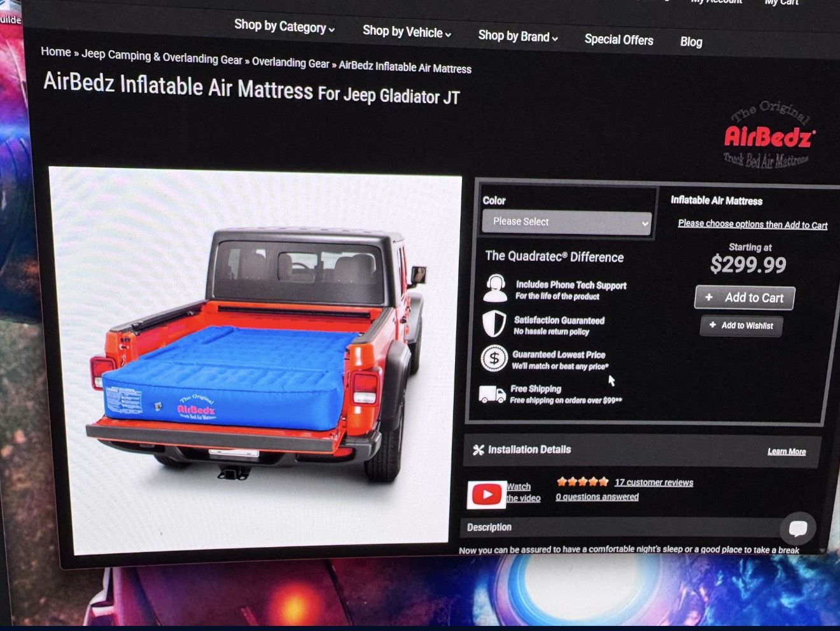
Task: Click the AirBedz brand logo
Action: pos(768,136)
